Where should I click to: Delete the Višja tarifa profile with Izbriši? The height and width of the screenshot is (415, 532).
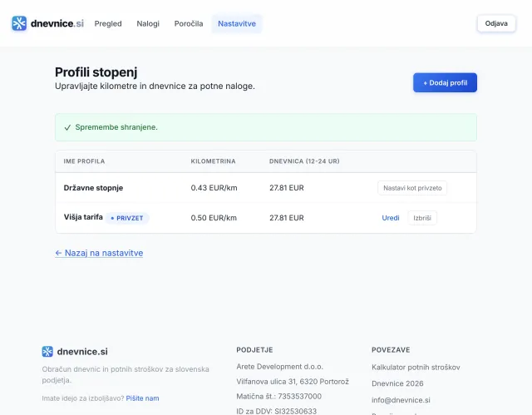point(422,218)
